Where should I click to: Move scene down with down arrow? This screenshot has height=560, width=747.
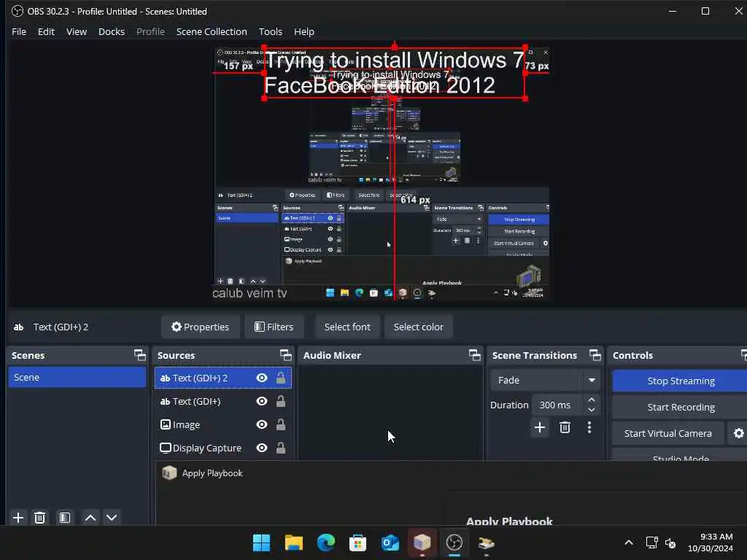(x=112, y=518)
